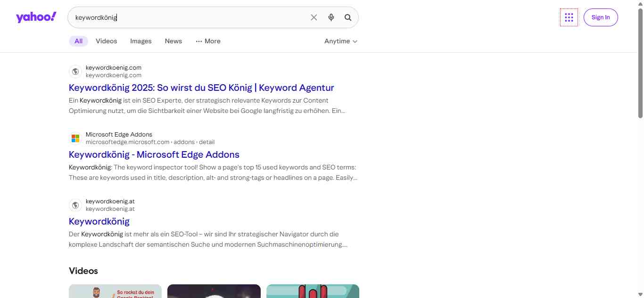Image resolution: width=644 pixels, height=298 pixels.
Task: Click snippet text 'The keyword inspector tool!'
Action: pos(155,167)
